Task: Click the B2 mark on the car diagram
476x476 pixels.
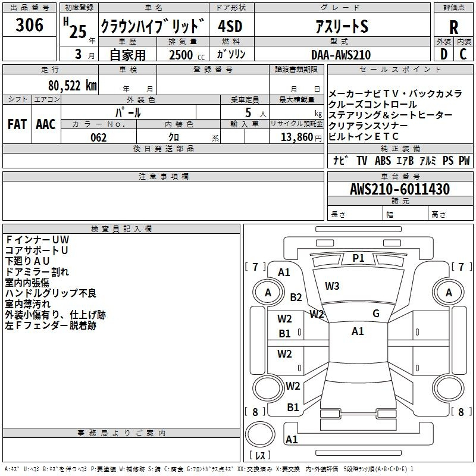Action: (296, 297)
